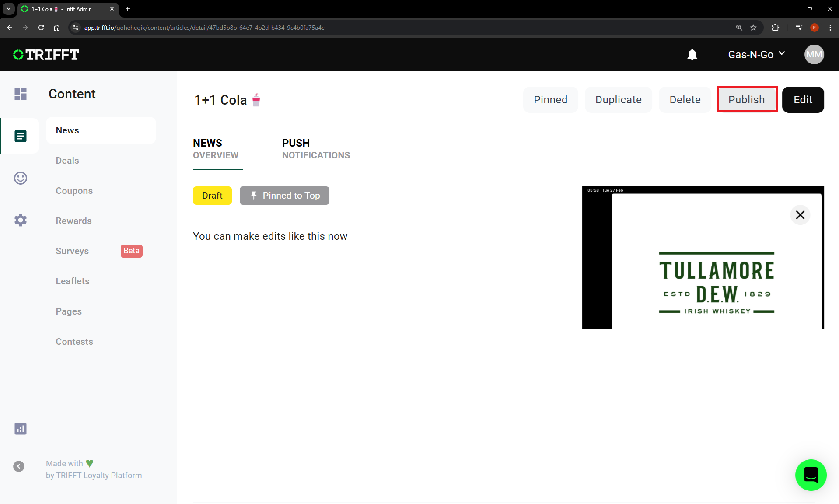Click the Pinned button
This screenshot has height=504, width=839.
pyautogui.click(x=550, y=100)
